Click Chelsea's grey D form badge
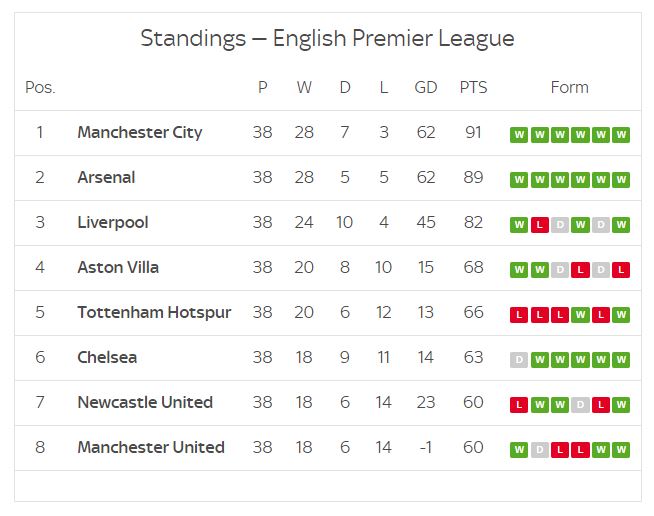 click(519, 360)
